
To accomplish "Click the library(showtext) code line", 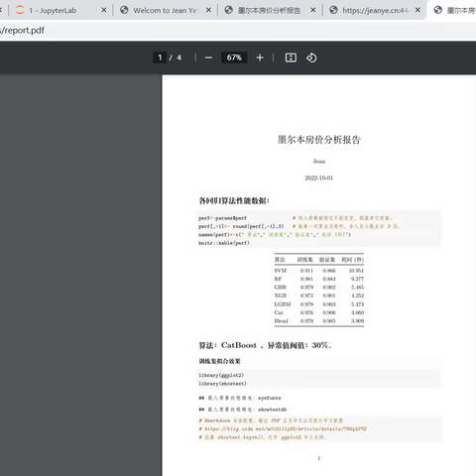I will (x=222, y=384).
